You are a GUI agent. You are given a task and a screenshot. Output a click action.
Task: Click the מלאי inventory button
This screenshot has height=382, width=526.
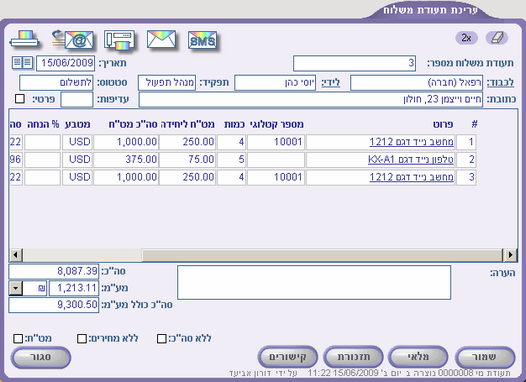(x=418, y=357)
